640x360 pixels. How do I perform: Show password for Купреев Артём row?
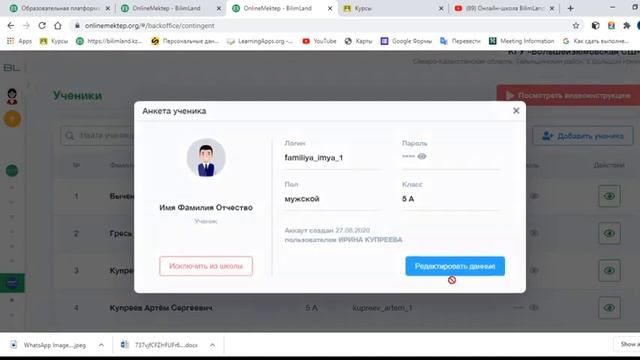533,308
